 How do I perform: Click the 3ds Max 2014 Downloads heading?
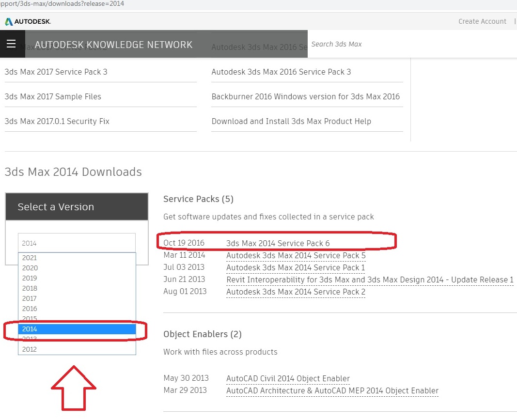(73, 172)
